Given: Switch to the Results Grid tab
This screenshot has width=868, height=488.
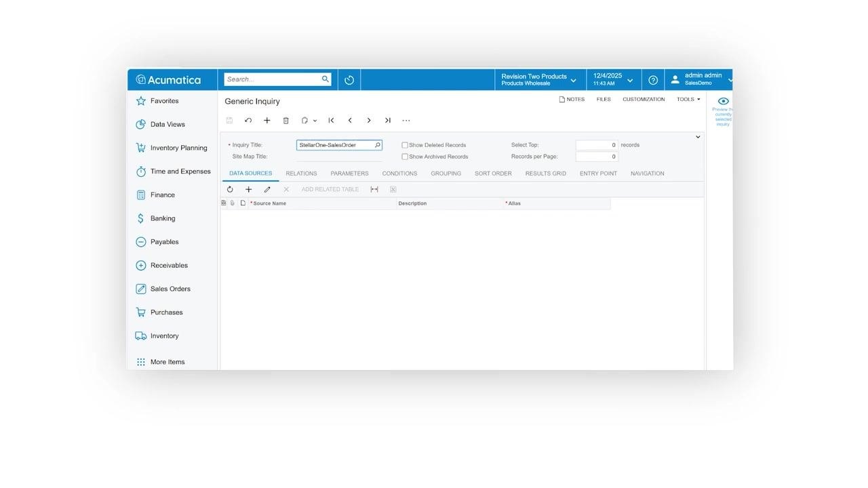Looking at the screenshot, I should pyautogui.click(x=545, y=174).
